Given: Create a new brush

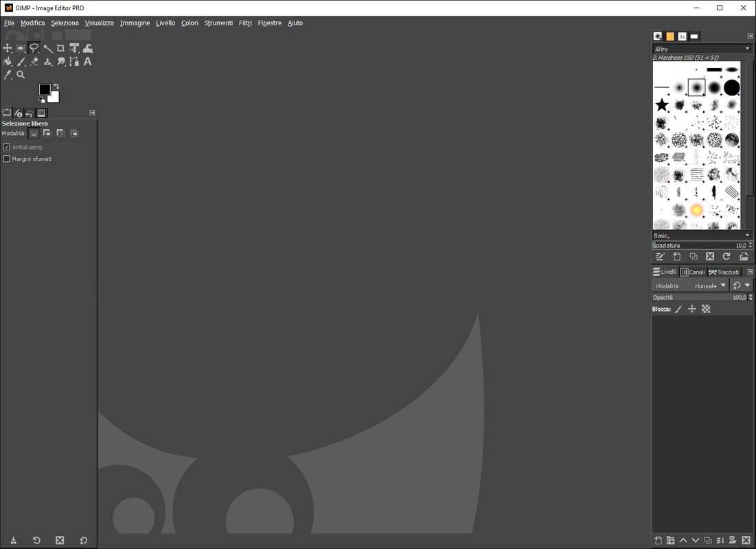Looking at the screenshot, I should pos(677,257).
